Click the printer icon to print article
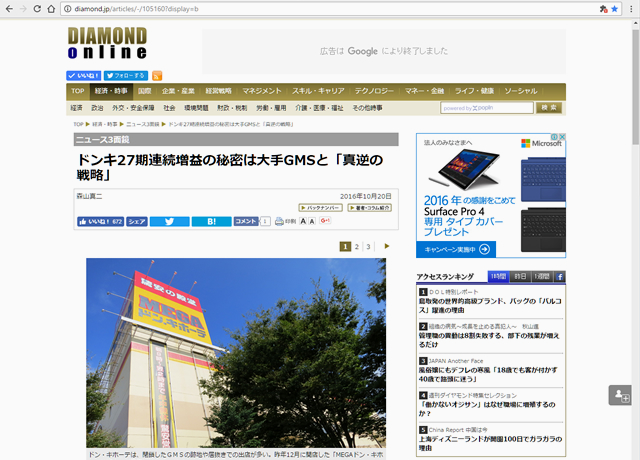 point(277,221)
